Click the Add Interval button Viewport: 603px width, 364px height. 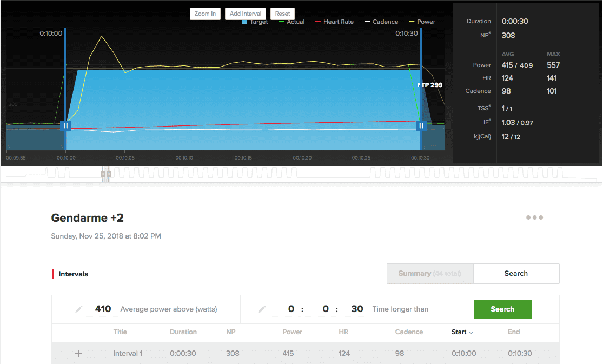(x=246, y=14)
